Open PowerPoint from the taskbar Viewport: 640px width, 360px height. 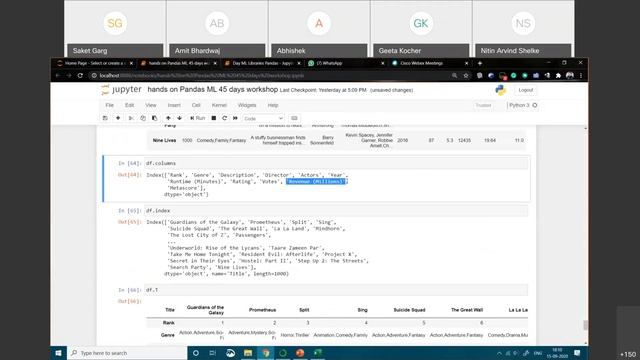tap(300, 353)
